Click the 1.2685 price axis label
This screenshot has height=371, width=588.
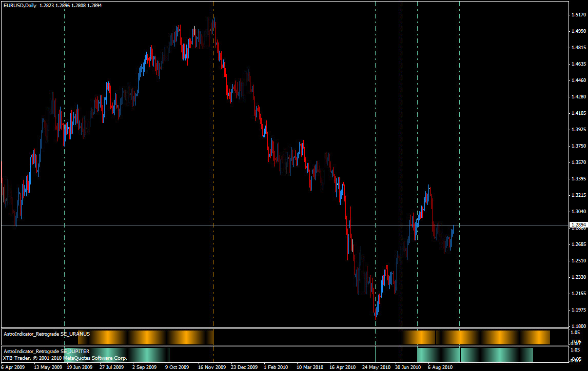pyautogui.click(x=579, y=244)
